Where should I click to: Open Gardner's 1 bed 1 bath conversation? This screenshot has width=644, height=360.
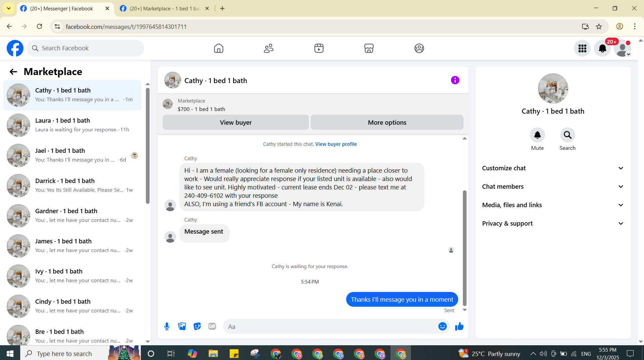pos(72,216)
